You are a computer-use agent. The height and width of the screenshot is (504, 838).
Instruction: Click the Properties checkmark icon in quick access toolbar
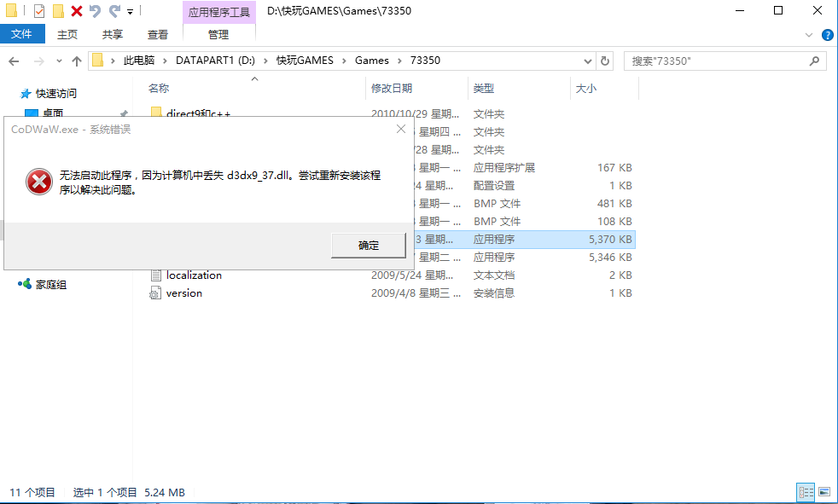pos(39,11)
